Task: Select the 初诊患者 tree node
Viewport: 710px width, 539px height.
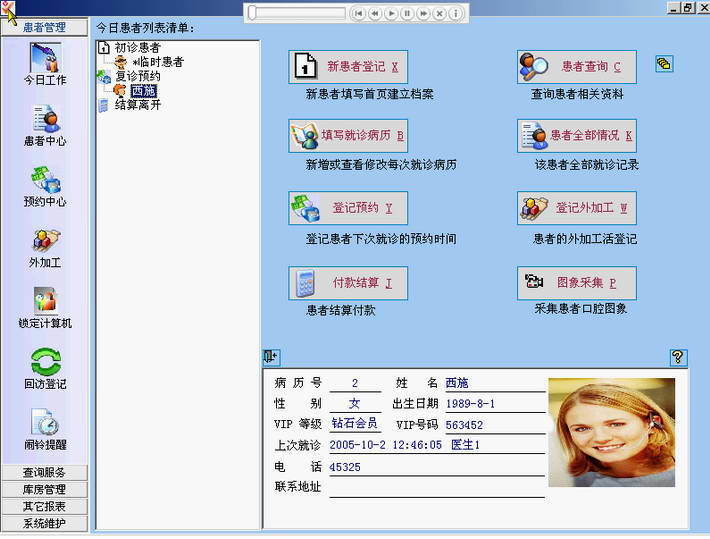Action: tap(137, 48)
